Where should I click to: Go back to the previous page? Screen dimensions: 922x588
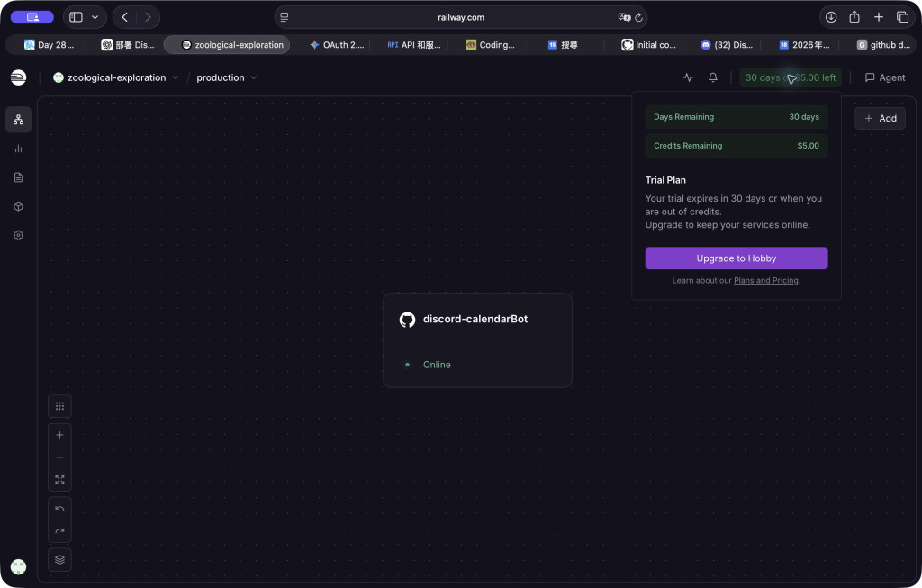pyautogui.click(x=124, y=17)
